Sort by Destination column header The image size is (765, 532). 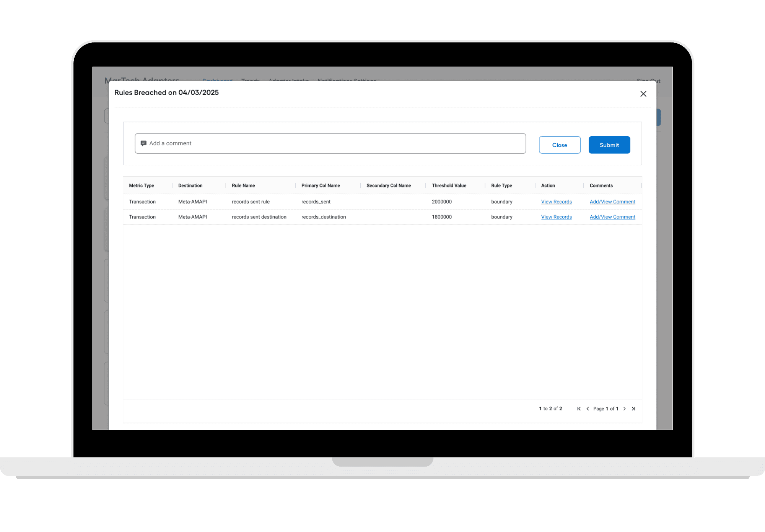tap(190, 185)
